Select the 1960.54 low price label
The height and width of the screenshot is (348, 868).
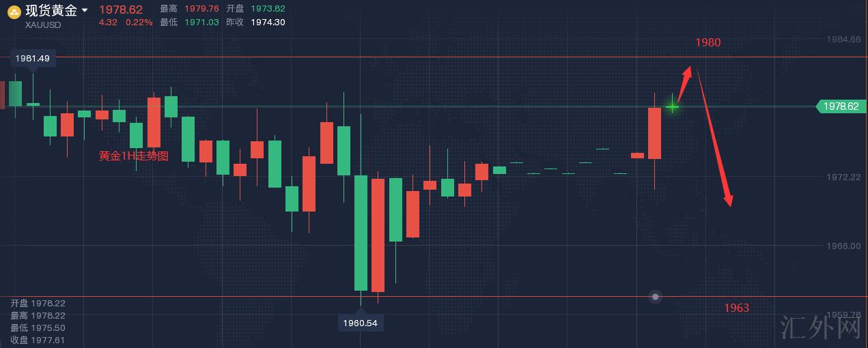click(x=361, y=323)
